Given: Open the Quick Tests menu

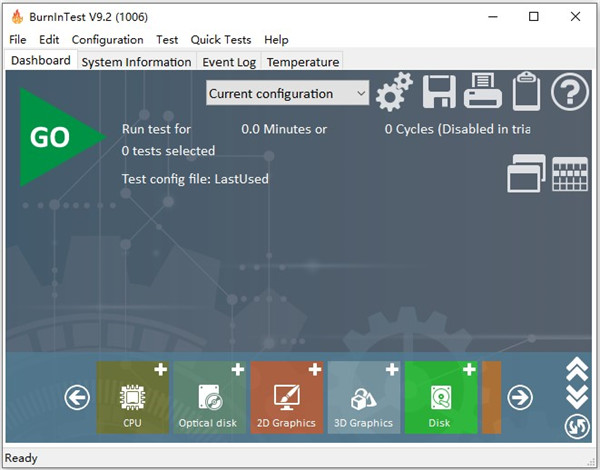Looking at the screenshot, I should point(221,40).
